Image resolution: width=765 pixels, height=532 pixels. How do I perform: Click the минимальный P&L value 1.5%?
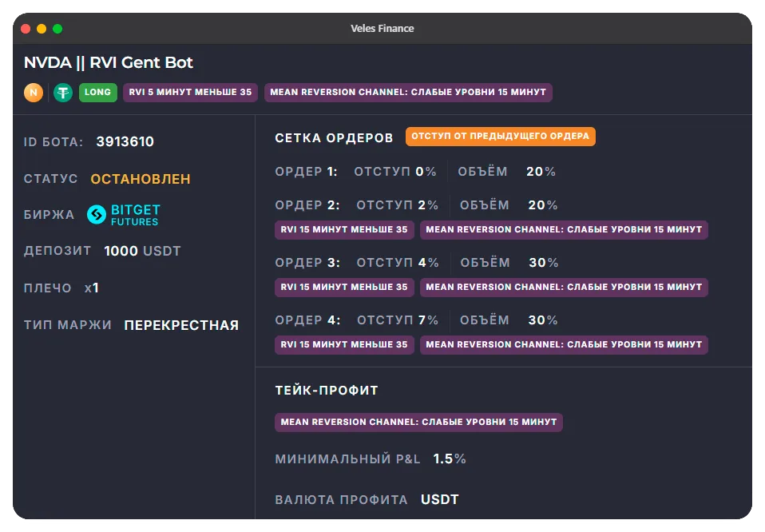450,459
